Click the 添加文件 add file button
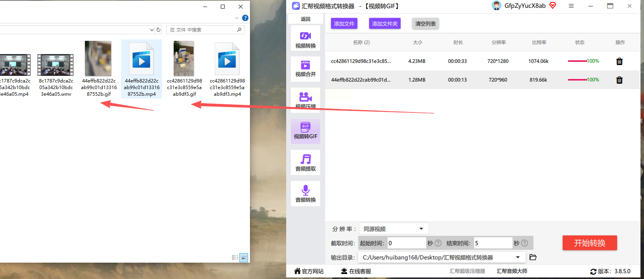This screenshot has width=644, height=279. [344, 23]
